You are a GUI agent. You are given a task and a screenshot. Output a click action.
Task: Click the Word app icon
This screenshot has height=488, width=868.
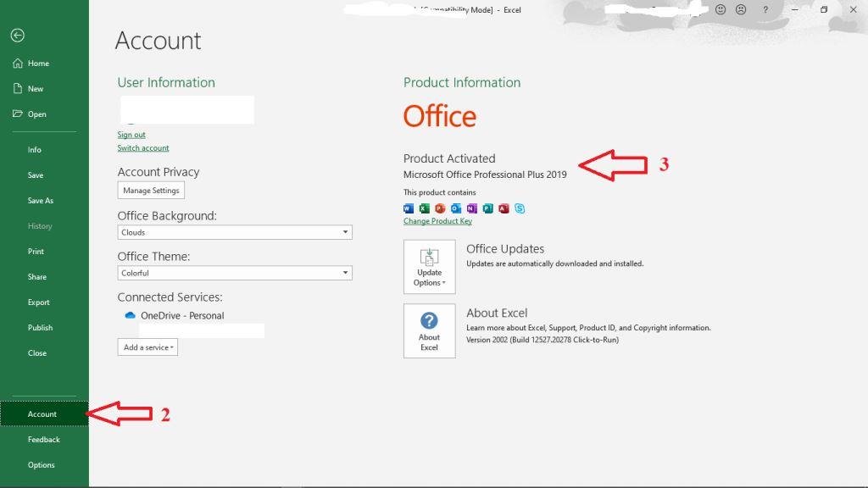click(x=409, y=208)
